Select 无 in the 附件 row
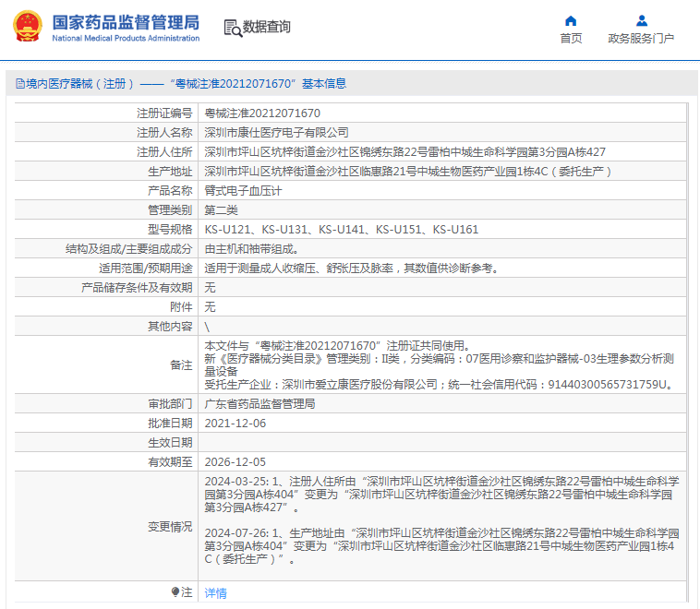The image size is (700, 609). (x=210, y=307)
